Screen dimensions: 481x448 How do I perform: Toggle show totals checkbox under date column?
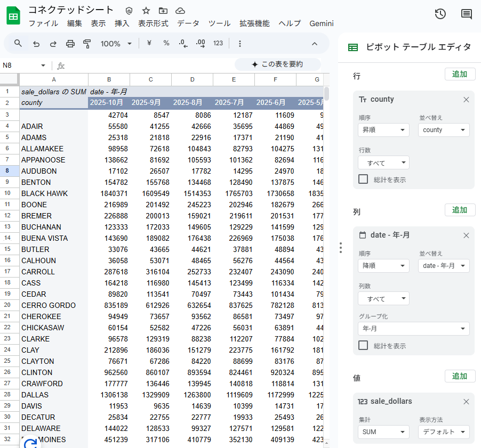pyautogui.click(x=363, y=345)
